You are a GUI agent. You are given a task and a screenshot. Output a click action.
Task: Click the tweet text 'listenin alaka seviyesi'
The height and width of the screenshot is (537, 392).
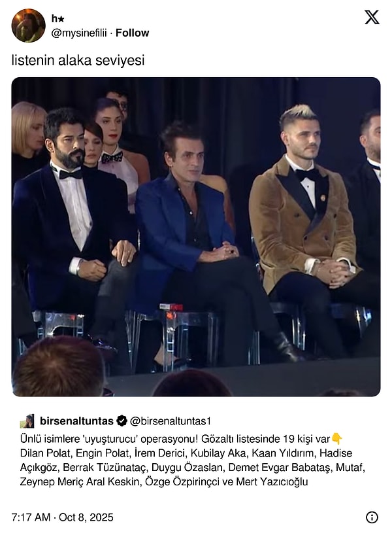78,60
